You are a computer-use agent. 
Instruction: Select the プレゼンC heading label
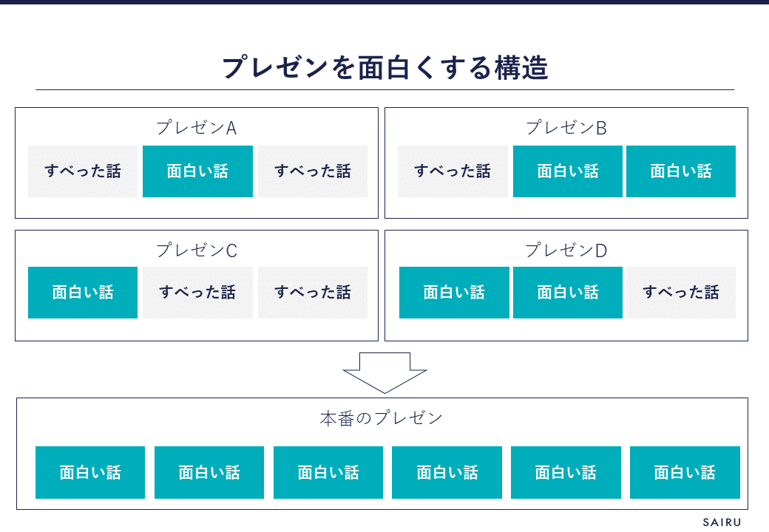(196, 250)
